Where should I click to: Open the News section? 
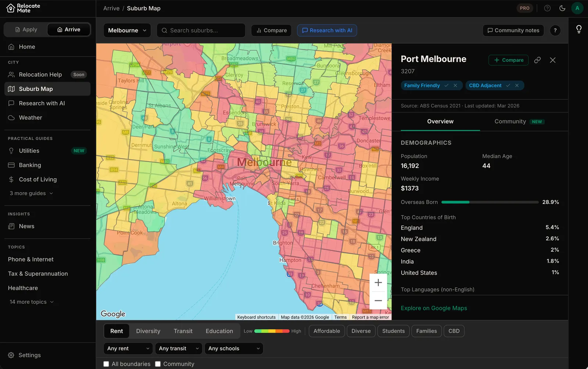click(47, 226)
